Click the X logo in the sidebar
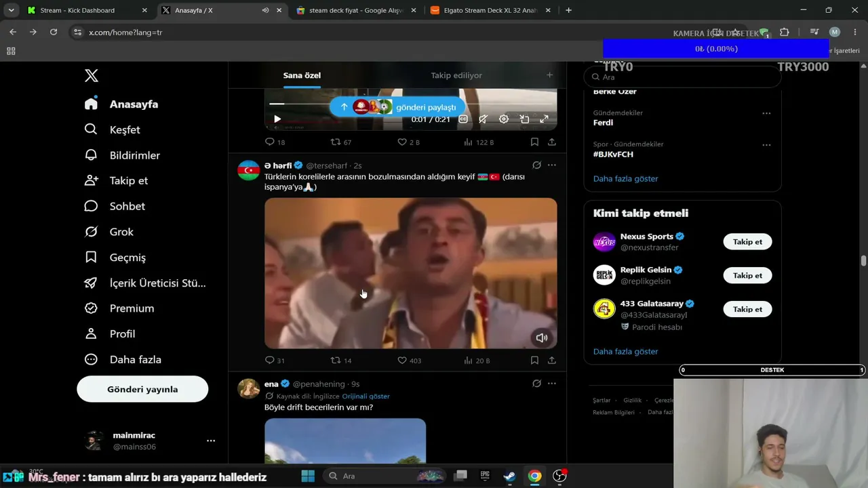The width and height of the screenshot is (868, 488). (92, 76)
